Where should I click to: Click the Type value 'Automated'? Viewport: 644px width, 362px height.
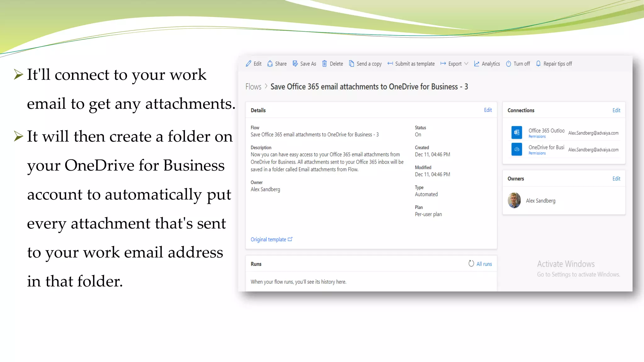(x=426, y=194)
